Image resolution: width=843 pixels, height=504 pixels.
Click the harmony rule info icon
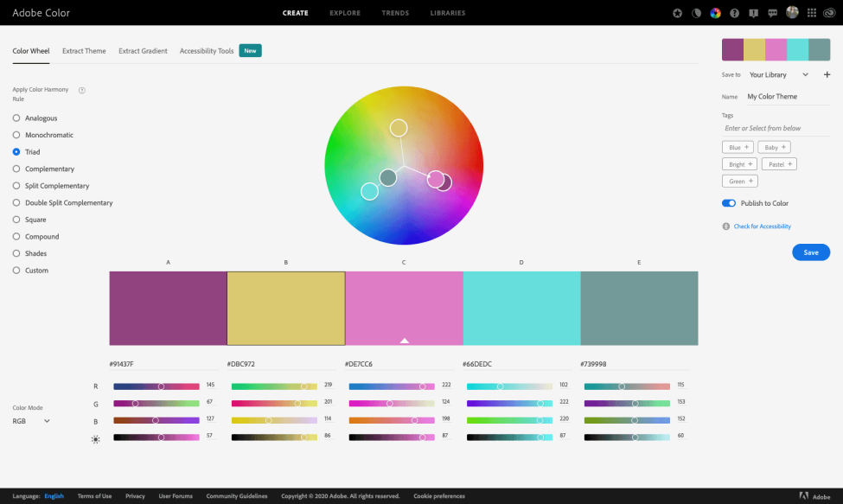(x=82, y=90)
